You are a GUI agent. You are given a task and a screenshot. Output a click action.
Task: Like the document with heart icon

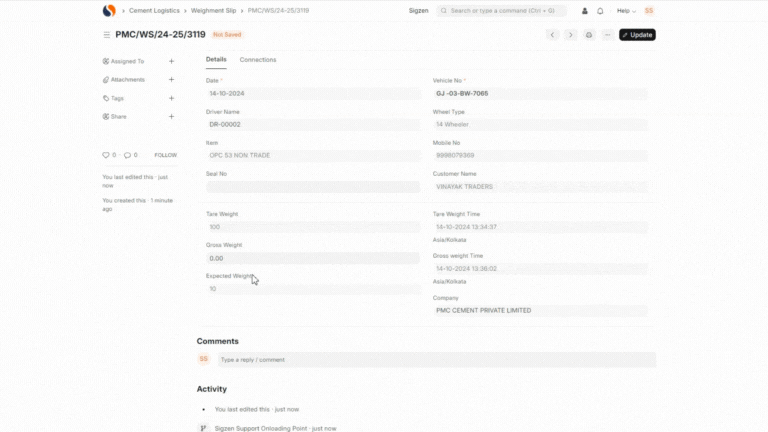coord(106,155)
